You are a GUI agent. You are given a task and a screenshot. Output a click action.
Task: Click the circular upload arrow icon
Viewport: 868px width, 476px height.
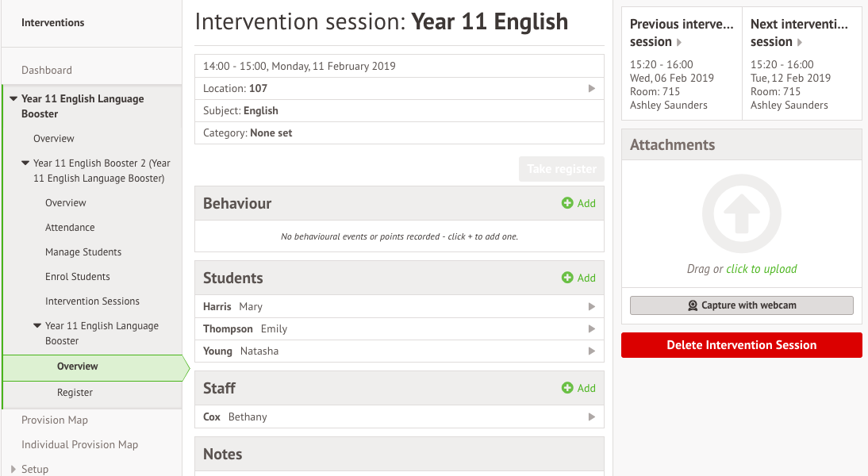click(742, 213)
